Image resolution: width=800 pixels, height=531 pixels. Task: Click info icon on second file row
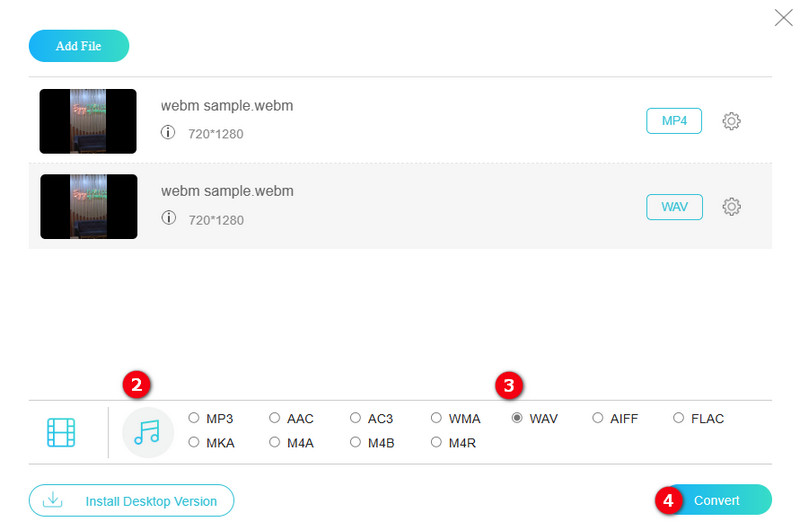168,217
